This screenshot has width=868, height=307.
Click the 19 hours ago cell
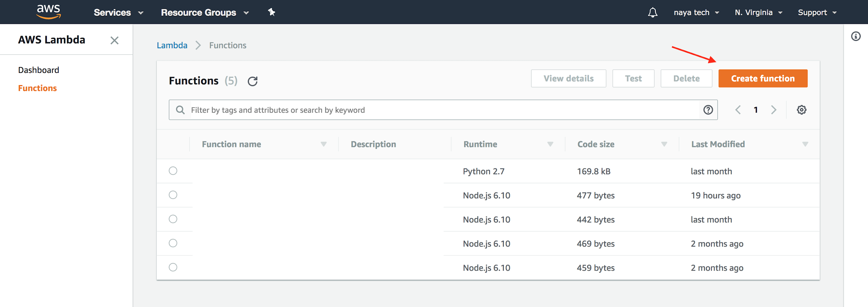pyautogui.click(x=716, y=196)
